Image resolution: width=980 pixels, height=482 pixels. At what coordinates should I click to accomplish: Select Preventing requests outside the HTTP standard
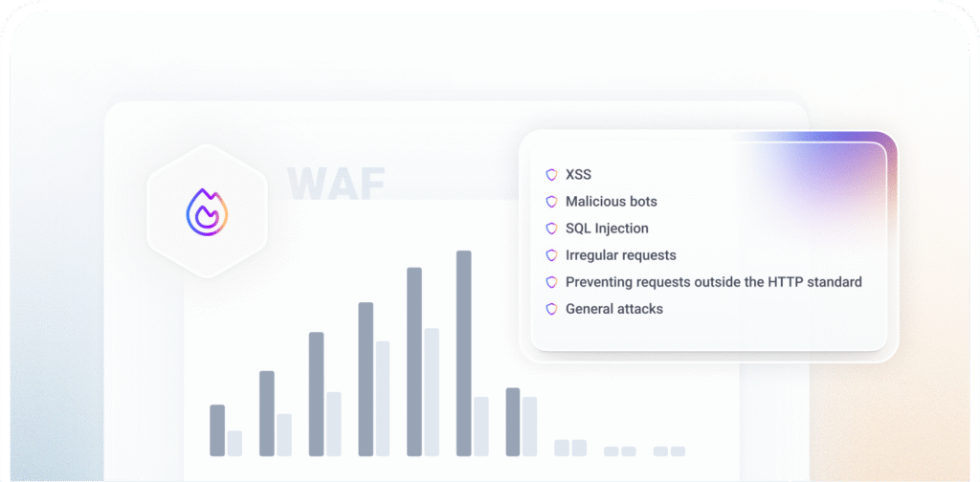713,282
